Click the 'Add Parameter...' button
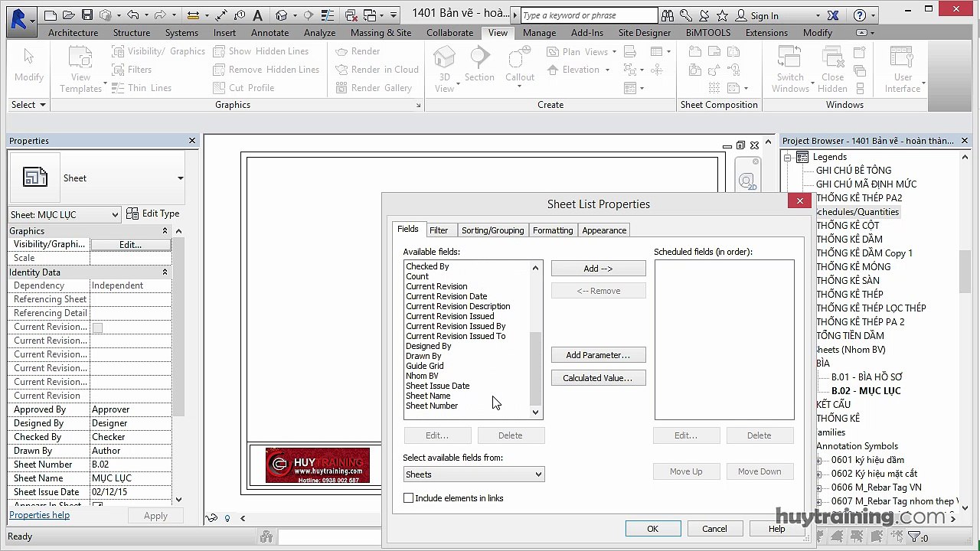Viewport: 980px width, 551px height. [x=599, y=355]
